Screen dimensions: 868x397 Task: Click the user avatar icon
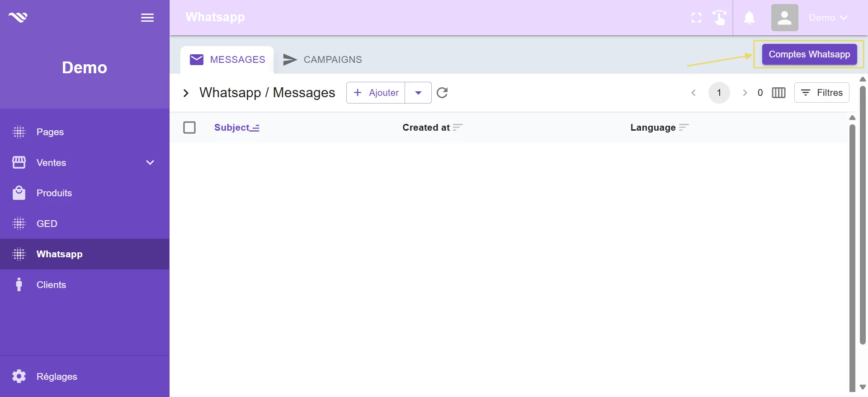[784, 18]
